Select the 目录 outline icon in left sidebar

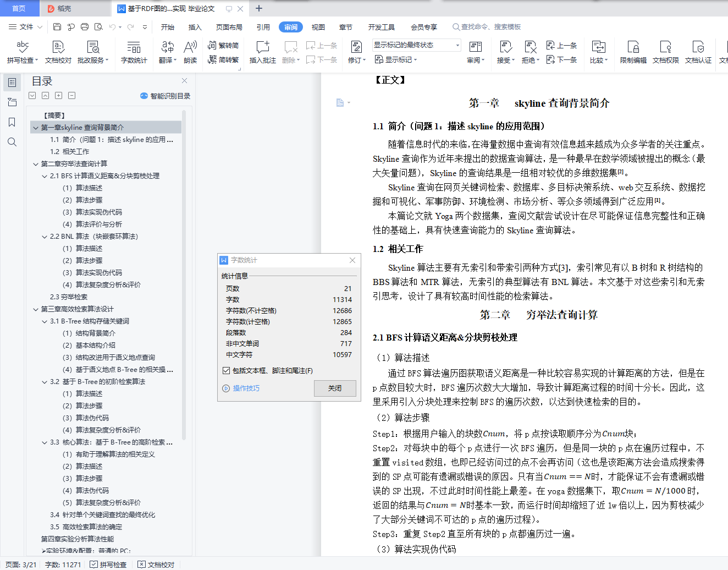12,83
